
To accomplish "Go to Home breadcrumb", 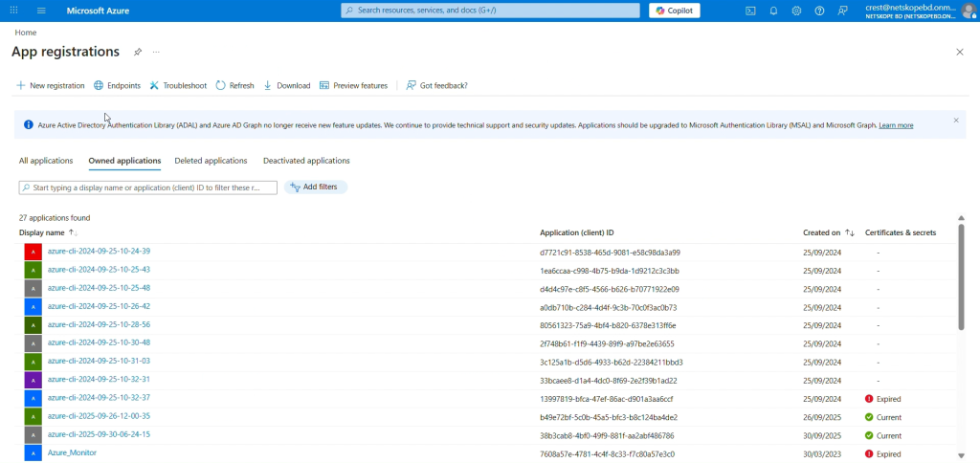I will click(x=26, y=33).
